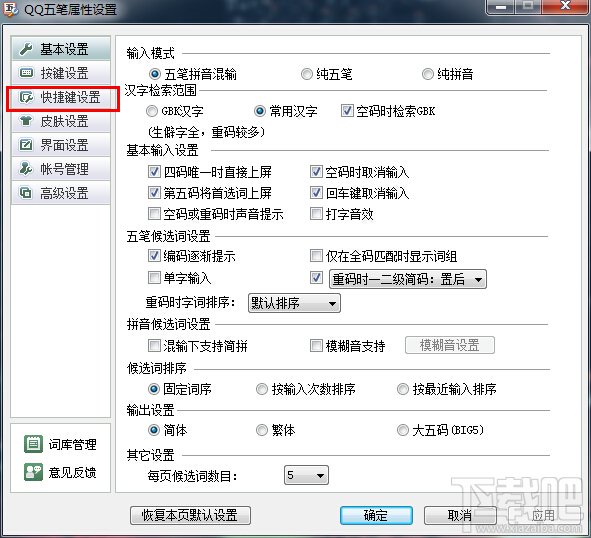Click the keyboard icon for 按键设置
Viewport: 591px width, 538px height.
(26, 73)
